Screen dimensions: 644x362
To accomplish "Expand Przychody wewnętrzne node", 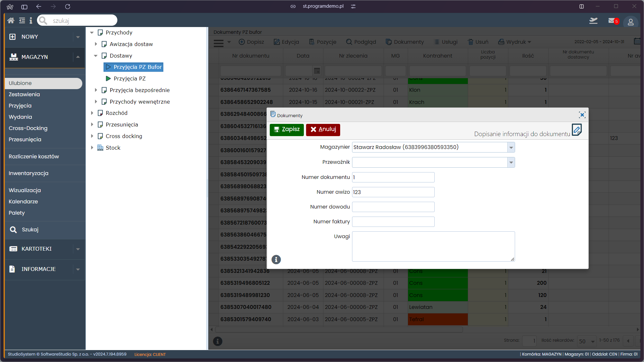I will [96, 102].
